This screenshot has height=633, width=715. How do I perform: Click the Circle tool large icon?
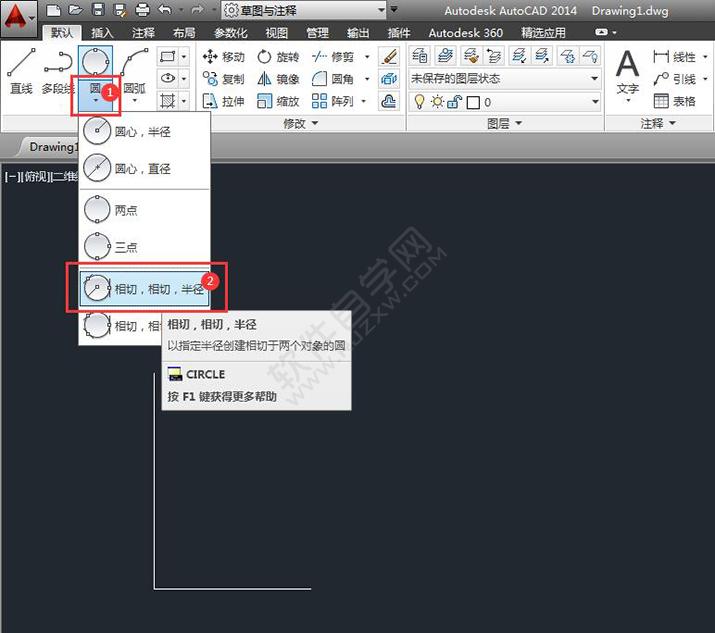(95, 61)
